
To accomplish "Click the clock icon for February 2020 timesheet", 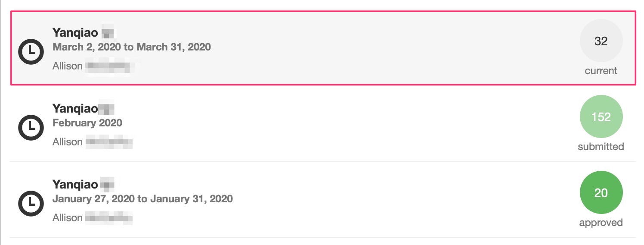I will click(31, 128).
